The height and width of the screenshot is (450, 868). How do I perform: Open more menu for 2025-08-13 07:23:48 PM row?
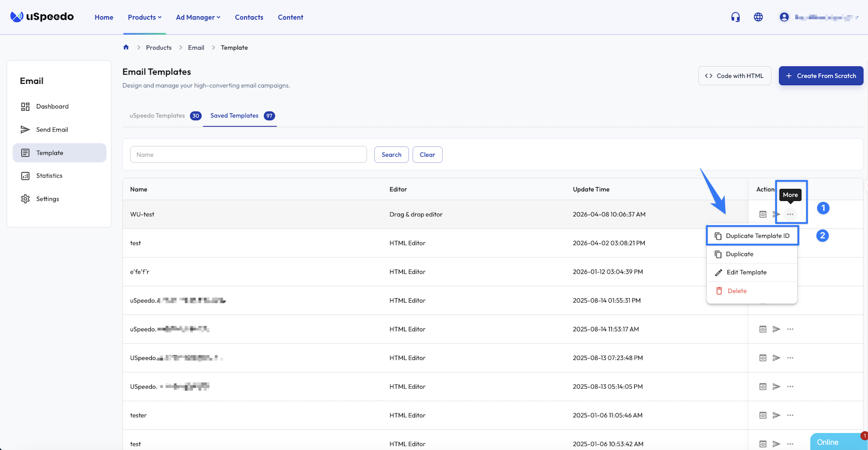click(790, 358)
